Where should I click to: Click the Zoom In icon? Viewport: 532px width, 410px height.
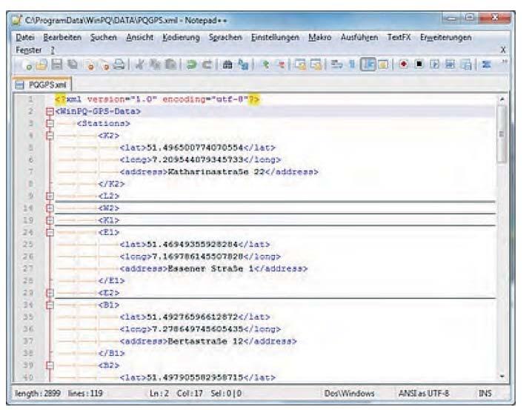(x=265, y=65)
